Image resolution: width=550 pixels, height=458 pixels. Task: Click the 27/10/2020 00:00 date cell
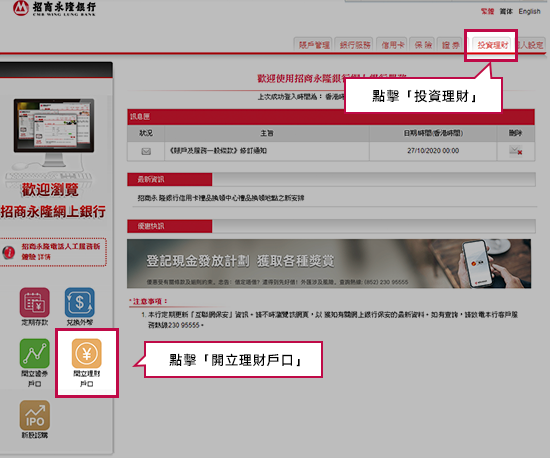[x=433, y=151]
